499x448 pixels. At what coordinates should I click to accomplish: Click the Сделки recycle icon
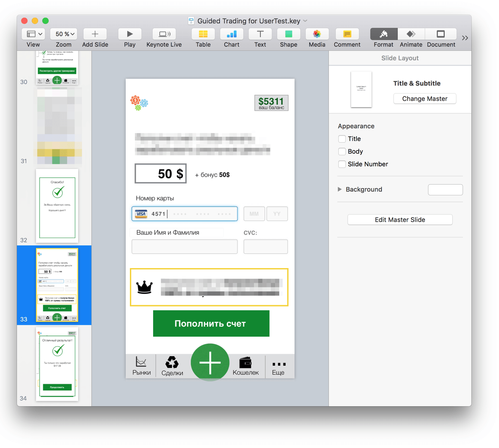[172, 362]
